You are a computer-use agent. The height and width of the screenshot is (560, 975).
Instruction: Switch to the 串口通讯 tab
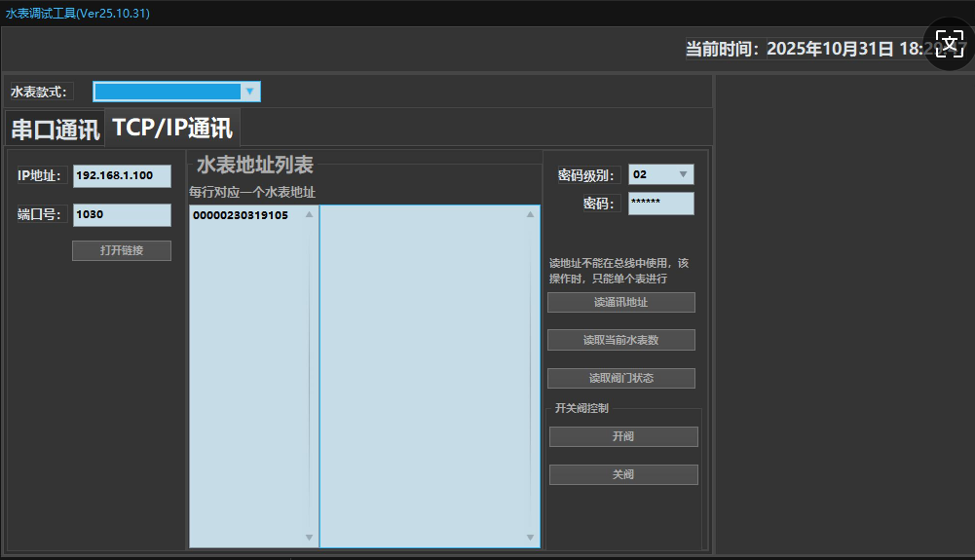coord(55,129)
